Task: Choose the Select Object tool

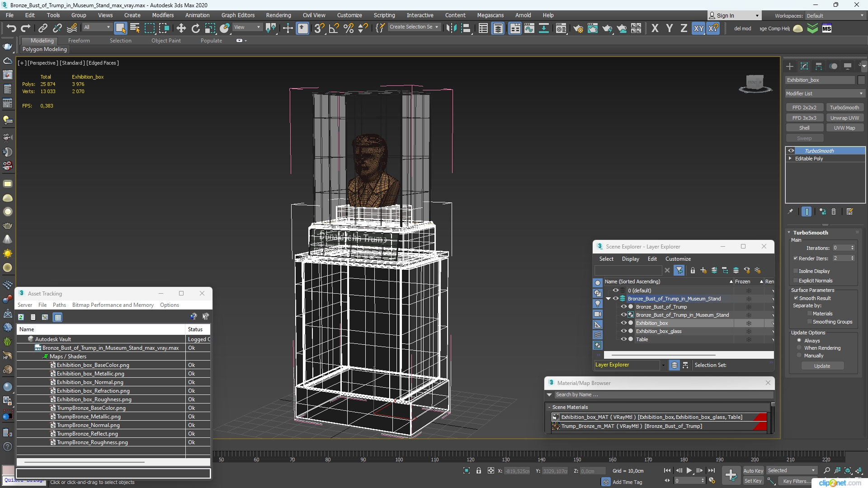Action: coord(120,28)
